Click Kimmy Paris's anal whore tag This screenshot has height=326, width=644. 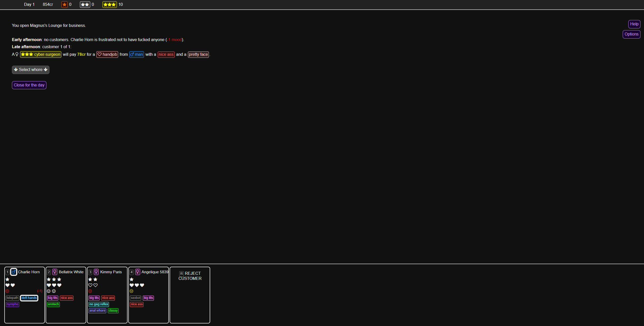click(x=97, y=311)
